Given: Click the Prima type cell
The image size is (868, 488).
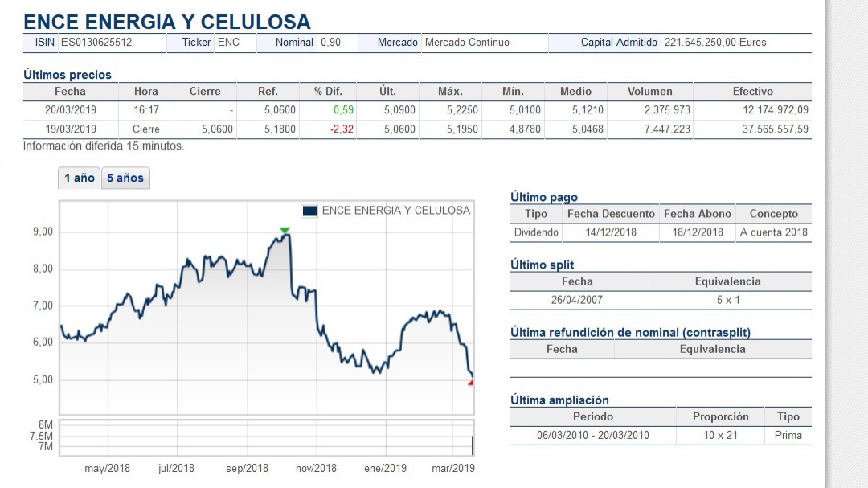Looking at the screenshot, I should click(x=788, y=435).
